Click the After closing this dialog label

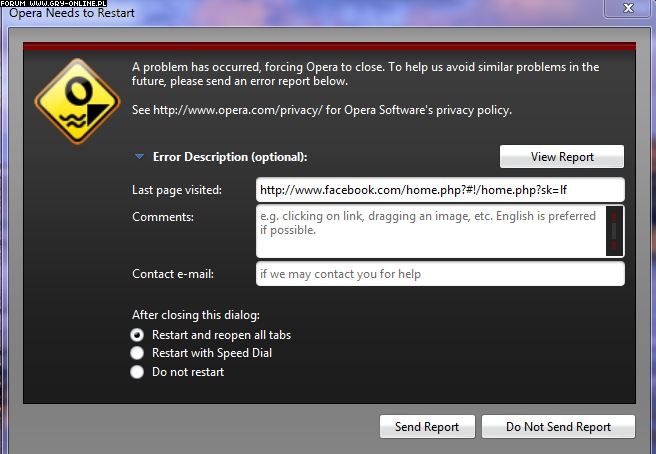click(x=196, y=315)
